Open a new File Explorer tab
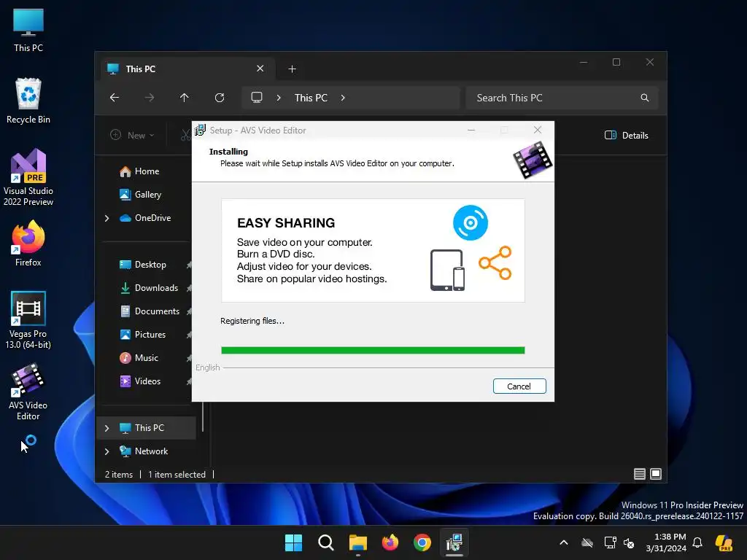The height and width of the screenshot is (560, 747). [x=292, y=69]
